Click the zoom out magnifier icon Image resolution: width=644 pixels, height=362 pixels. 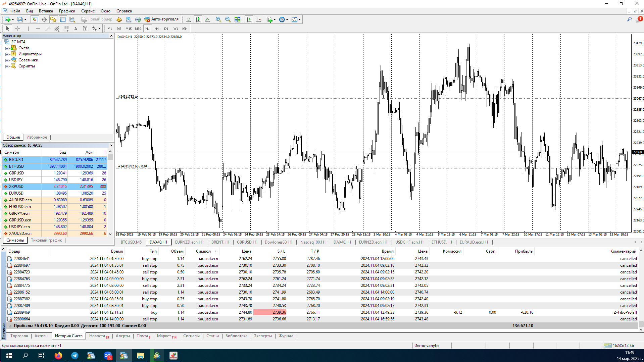pos(228,19)
